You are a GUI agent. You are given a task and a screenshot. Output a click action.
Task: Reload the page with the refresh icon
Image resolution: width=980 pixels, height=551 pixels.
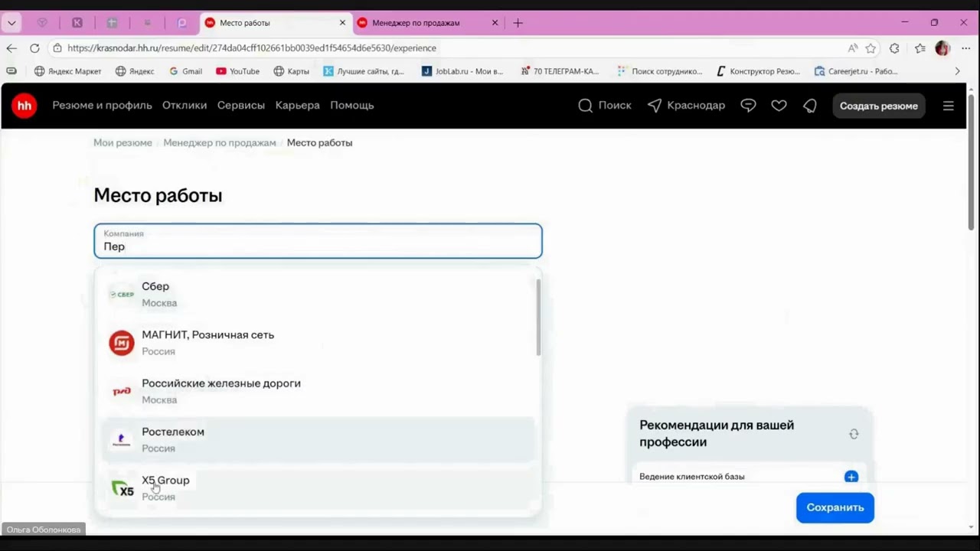pyautogui.click(x=34, y=48)
